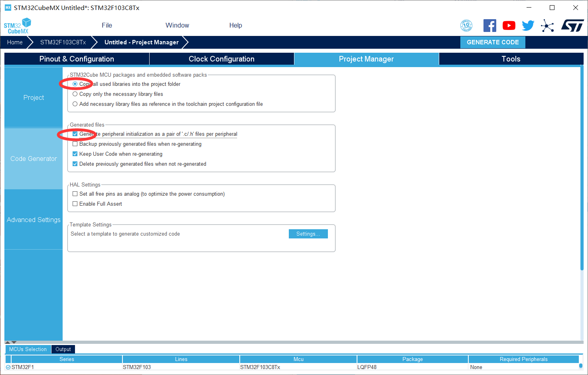Collapse bottom panel with down arrow

[x=14, y=342]
